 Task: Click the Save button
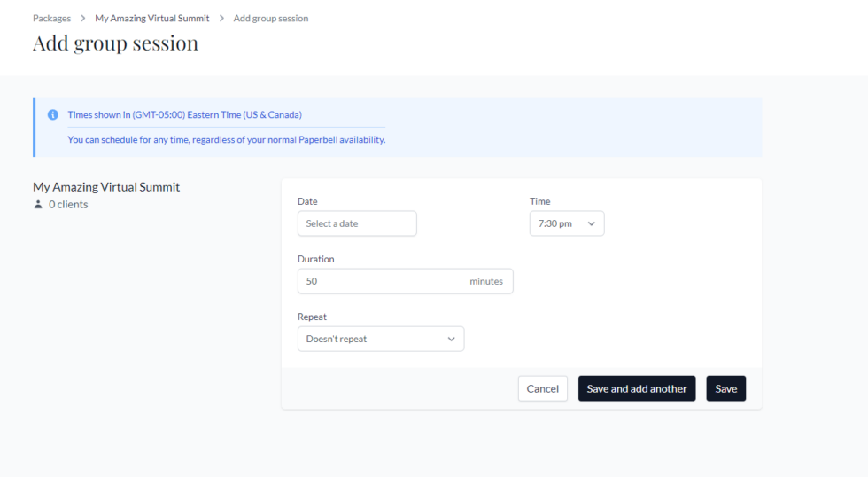pyautogui.click(x=725, y=388)
